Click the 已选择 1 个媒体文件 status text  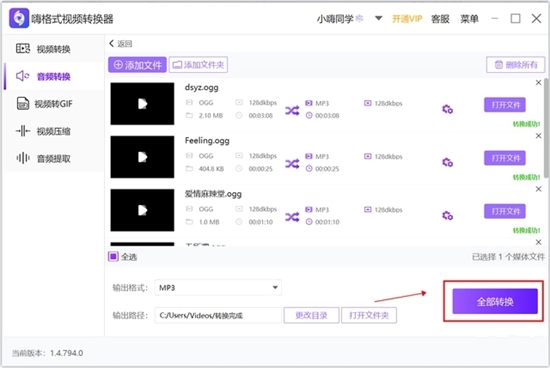508,257
